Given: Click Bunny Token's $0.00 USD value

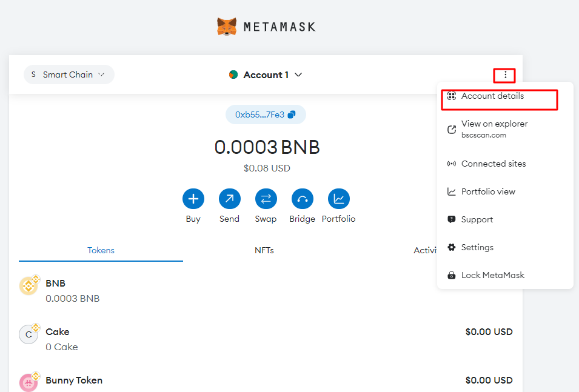Looking at the screenshot, I should (x=489, y=380).
